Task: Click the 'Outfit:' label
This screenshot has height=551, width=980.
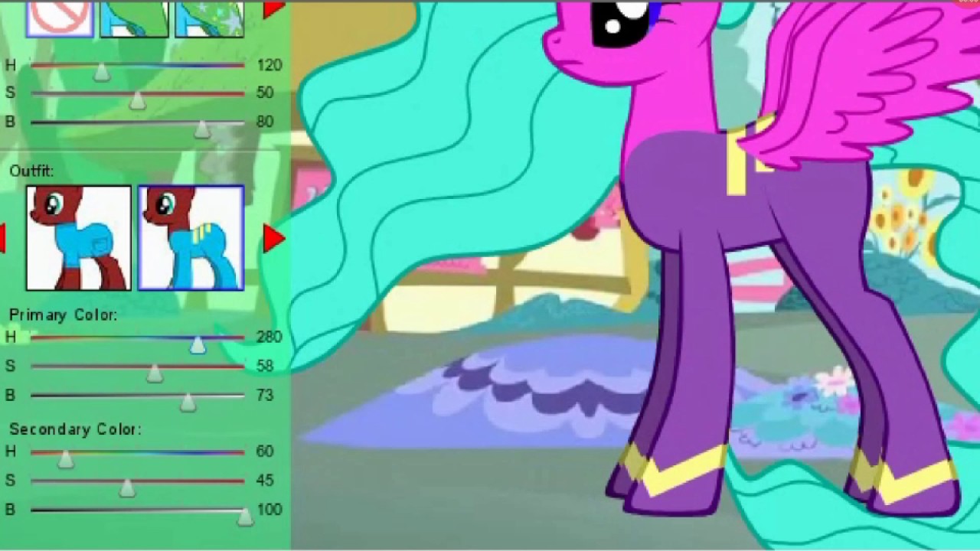Action: pos(31,171)
